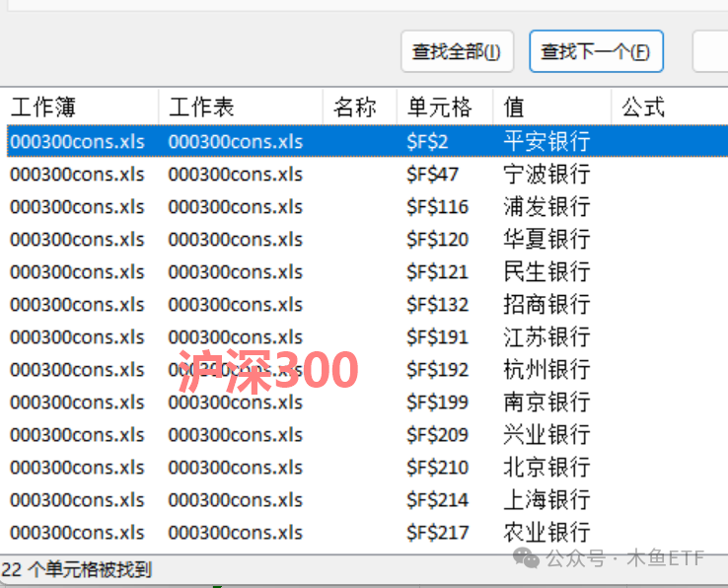Select the result row for 招商银行
Screen dimensions: 728x588
(367, 304)
